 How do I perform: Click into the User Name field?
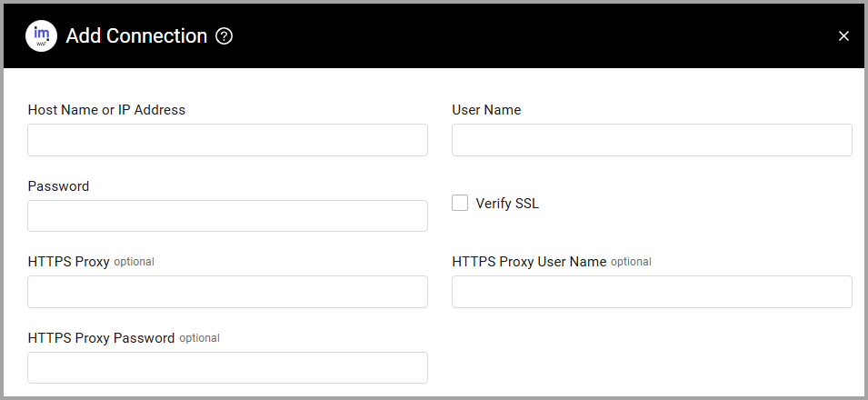pos(652,140)
